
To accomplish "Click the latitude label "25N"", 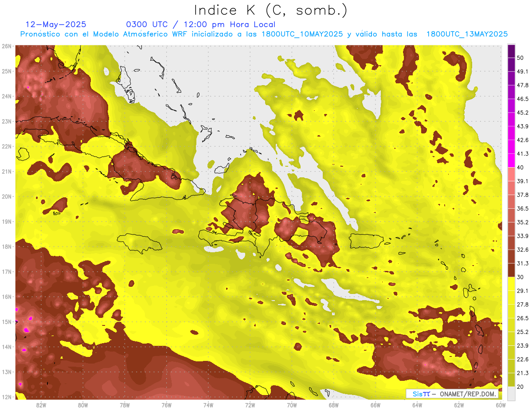I will (x=7, y=71).
